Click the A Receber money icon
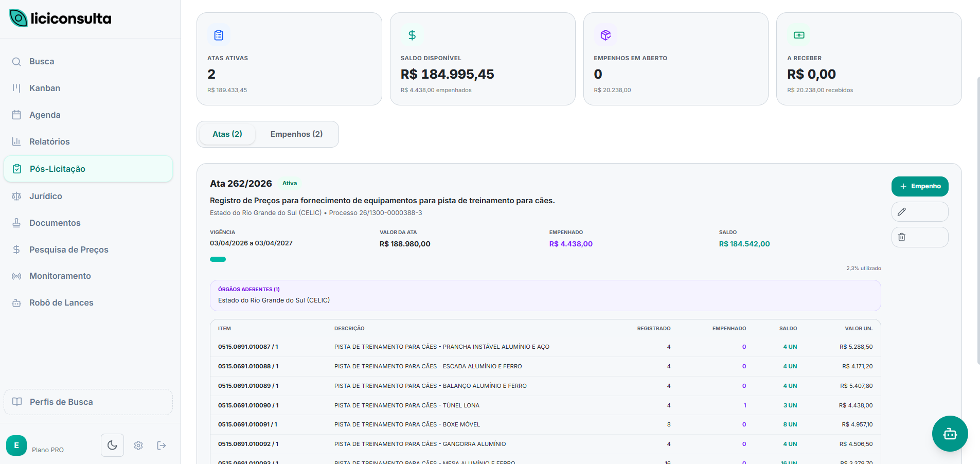Image resolution: width=980 pixels, height=464 pixels. (x=799, y=35)
